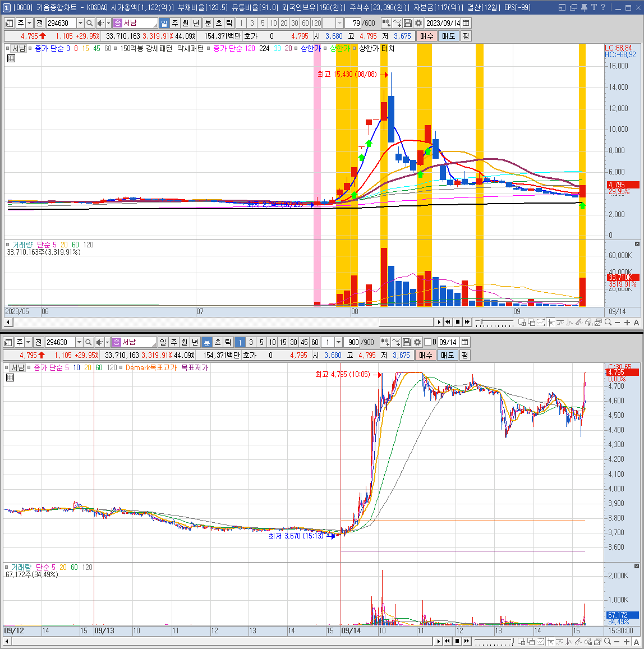Click the 매수 buy button in bottom chart
This screenshot has height=649, width=644.
(x=425, y=355)
